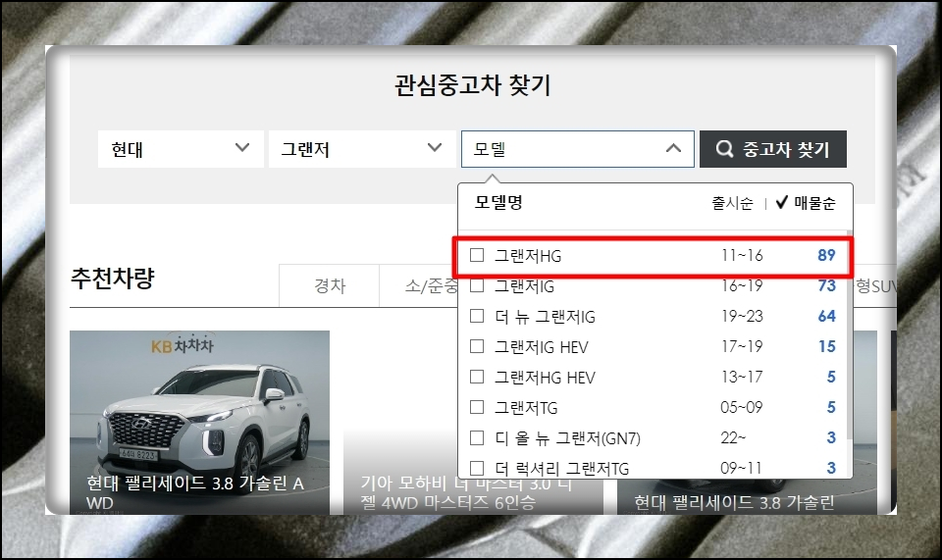Click the 중고차 찾기 search button

pyautogui.click(x=773, y=149)
